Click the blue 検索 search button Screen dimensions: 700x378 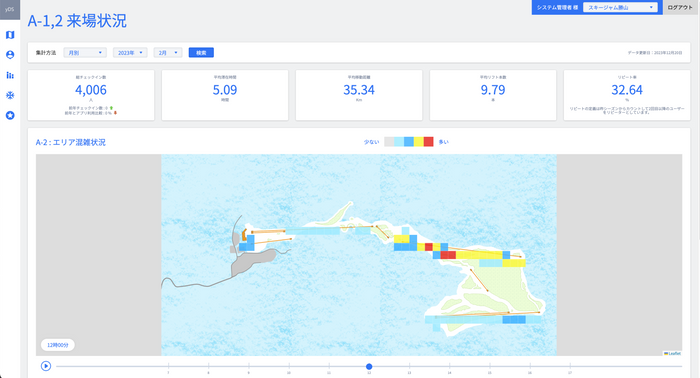pos(201,53)
